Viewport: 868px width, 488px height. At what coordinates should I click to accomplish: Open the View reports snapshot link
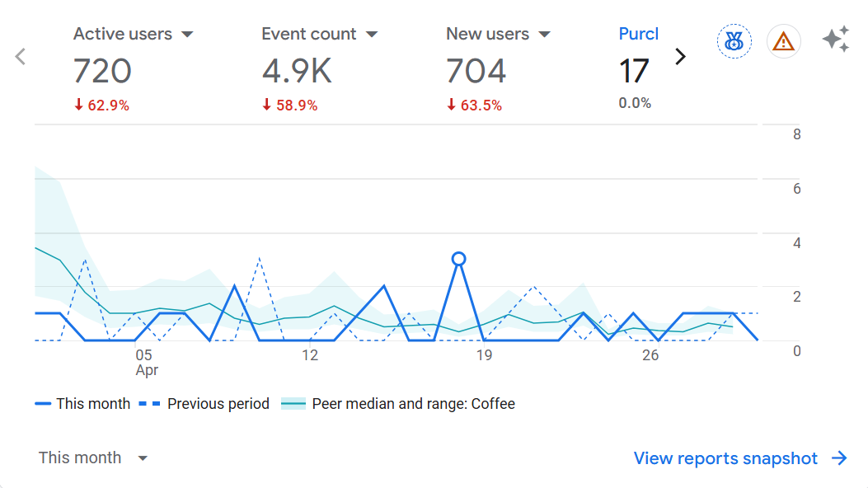click(x=724, y=458)
